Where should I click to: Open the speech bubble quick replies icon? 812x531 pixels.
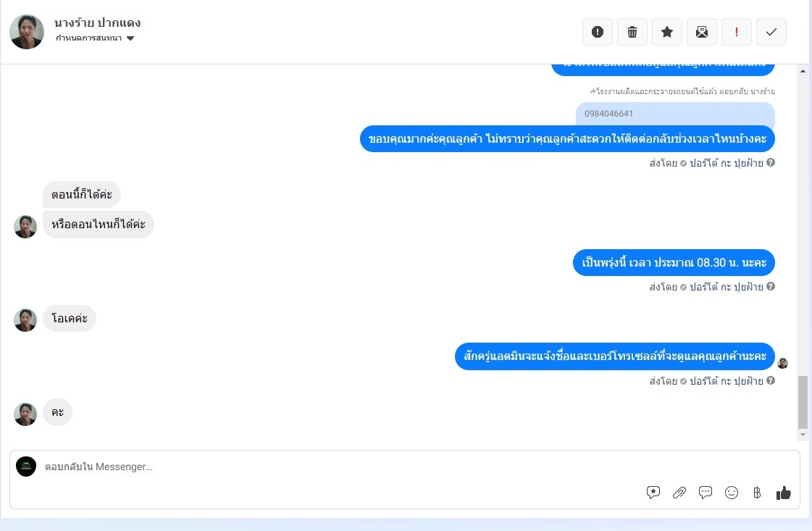706,493
